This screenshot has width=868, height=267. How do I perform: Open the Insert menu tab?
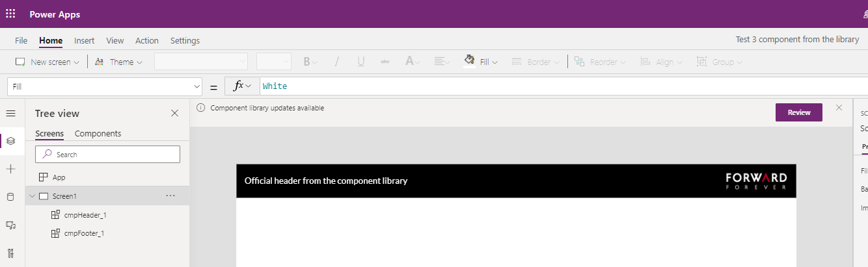(84, 40)
